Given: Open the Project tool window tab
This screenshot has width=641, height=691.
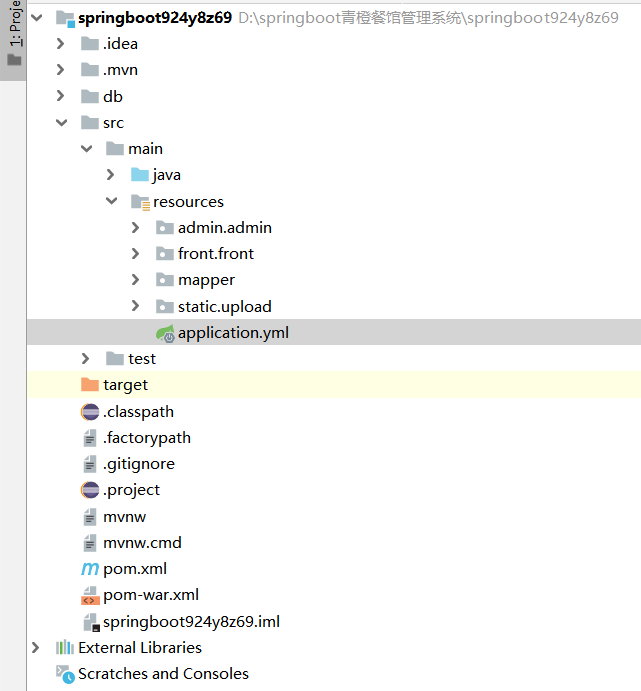Looking at the screenshot, I should pyautogui.click(x=13, y=33).
